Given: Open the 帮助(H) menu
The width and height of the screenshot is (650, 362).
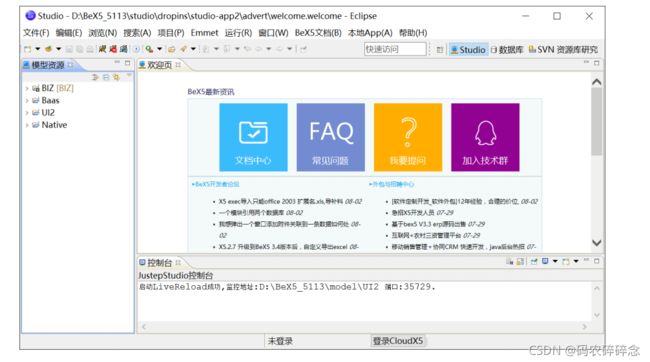Looking at the screenshot, I should [413, 33].
